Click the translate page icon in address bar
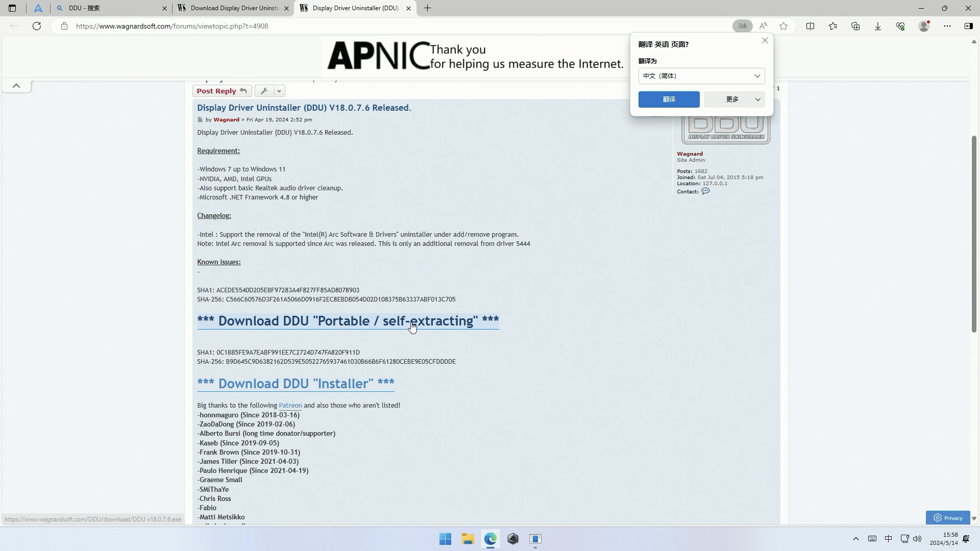980x551 pixels. pos(742,26)
